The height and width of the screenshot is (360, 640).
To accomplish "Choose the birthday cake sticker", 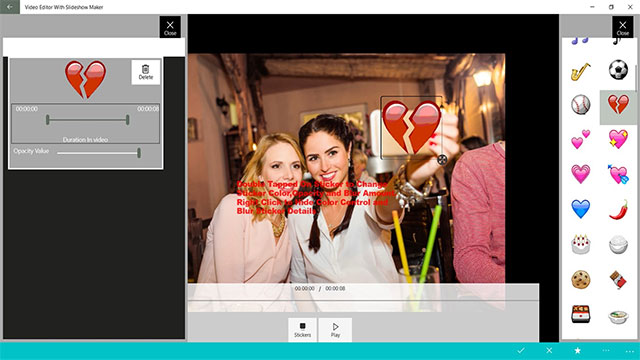I will pos(580,244).
